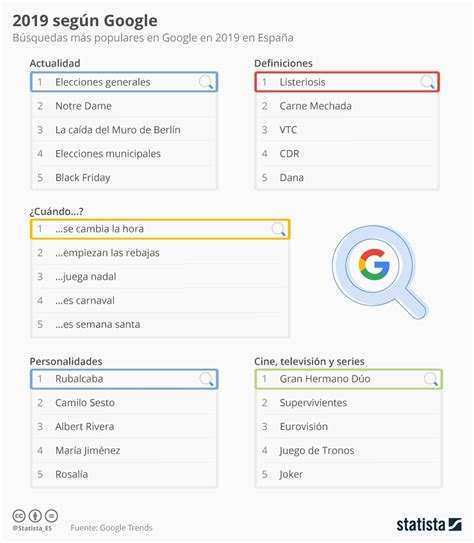This screenshot has width=474, height=543.
Task: Click the @Statista_ES handle
Action: click(32, 528)
